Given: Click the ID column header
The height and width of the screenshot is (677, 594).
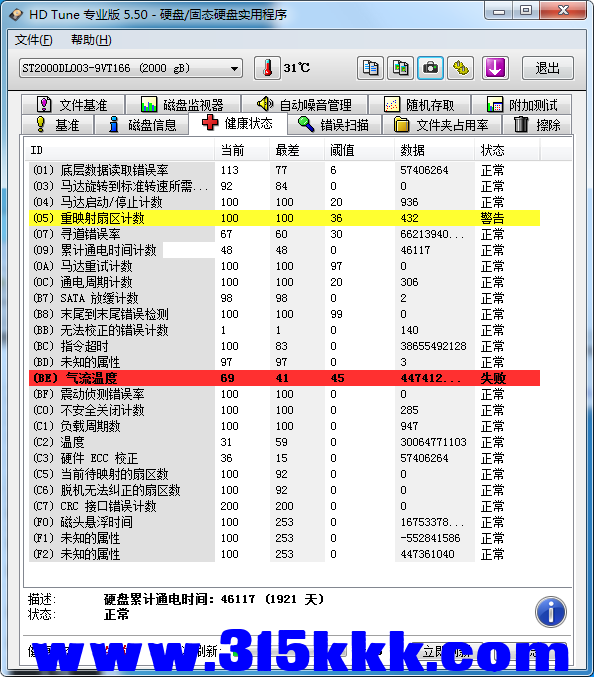Looking at the screenshot, I should 120,150.
